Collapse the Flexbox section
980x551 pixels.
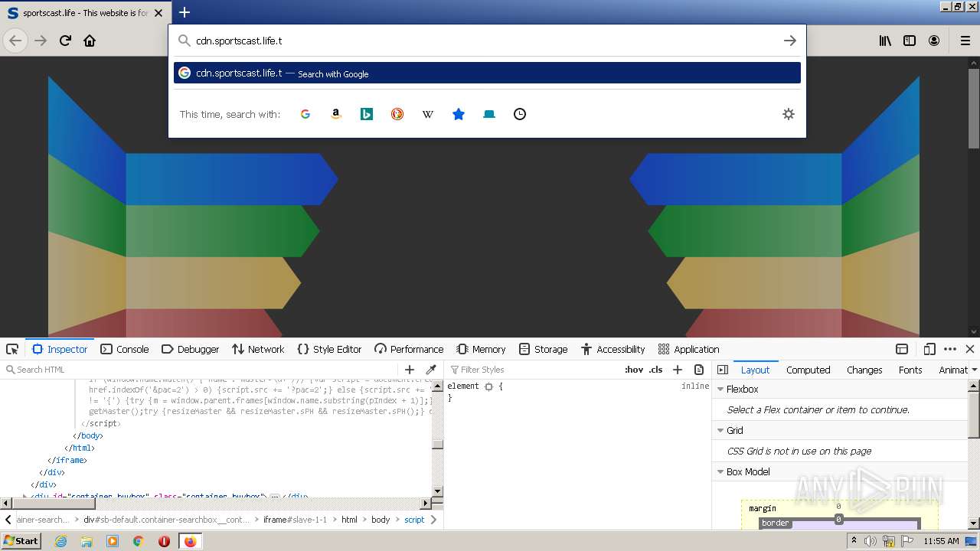[720, 390]
